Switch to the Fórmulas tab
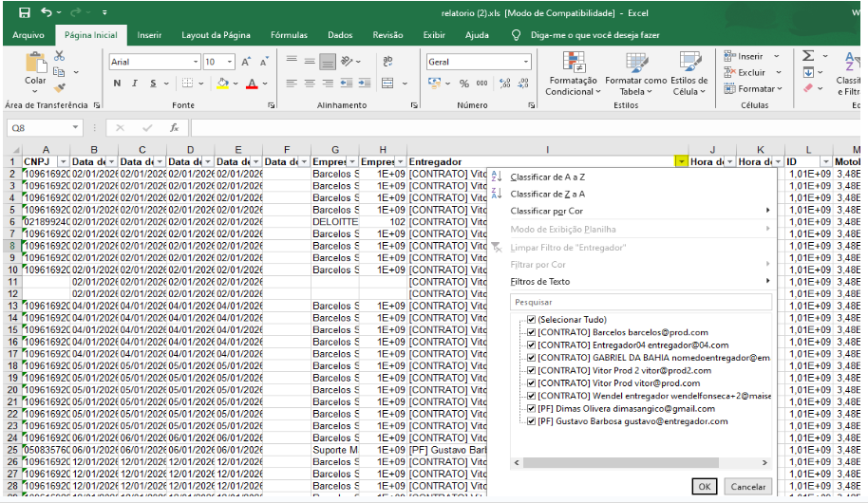This screenshot has height=503, width=868. click(x=289, y=35)
